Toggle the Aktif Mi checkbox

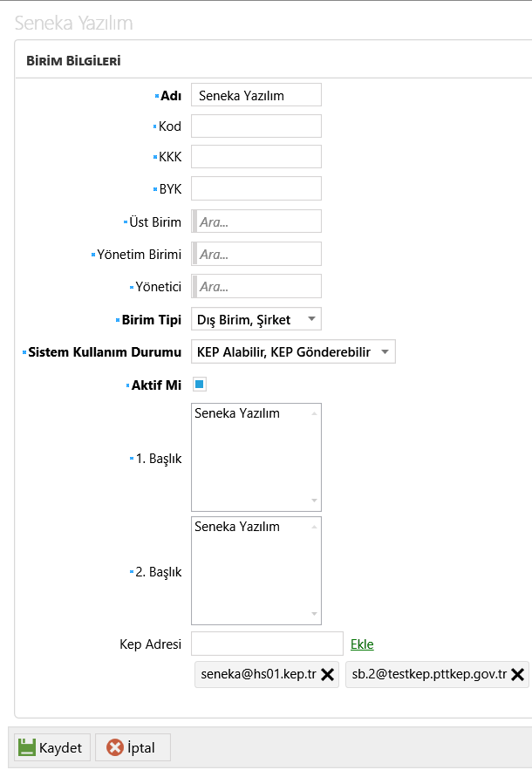200,385
